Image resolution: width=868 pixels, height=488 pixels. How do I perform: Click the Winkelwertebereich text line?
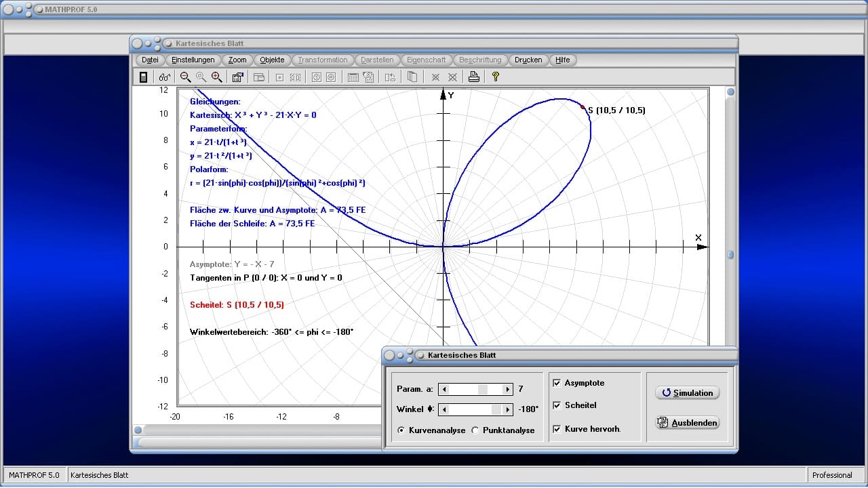pos(271,332)
